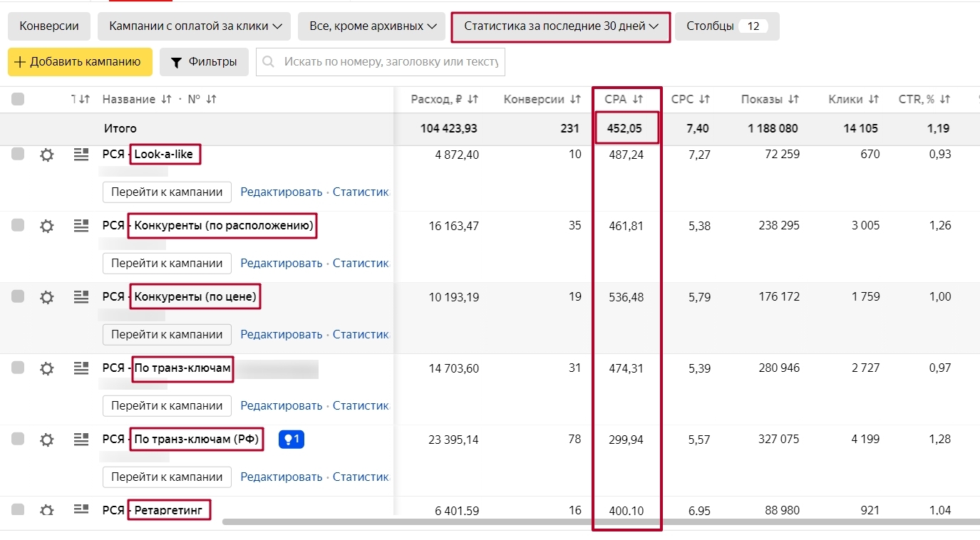The image size is (980, 540).
Task: Open Статистика link for Look-a-like campaign
Action: click(x=361, y=192)
